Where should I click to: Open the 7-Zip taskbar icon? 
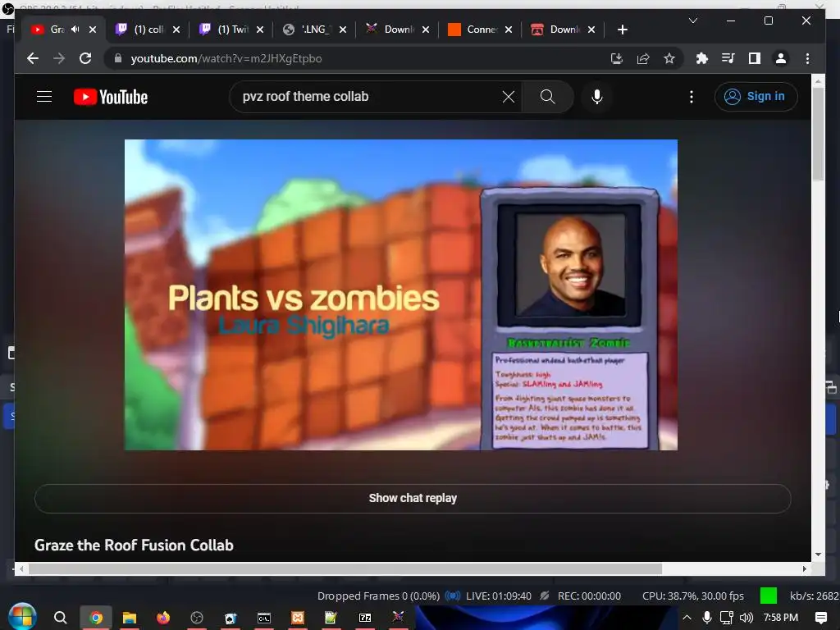pyautogui.click(x=365, y=618)
